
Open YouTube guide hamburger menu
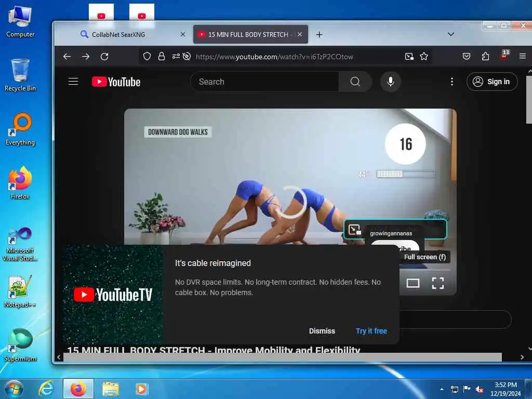pos(73,82)
